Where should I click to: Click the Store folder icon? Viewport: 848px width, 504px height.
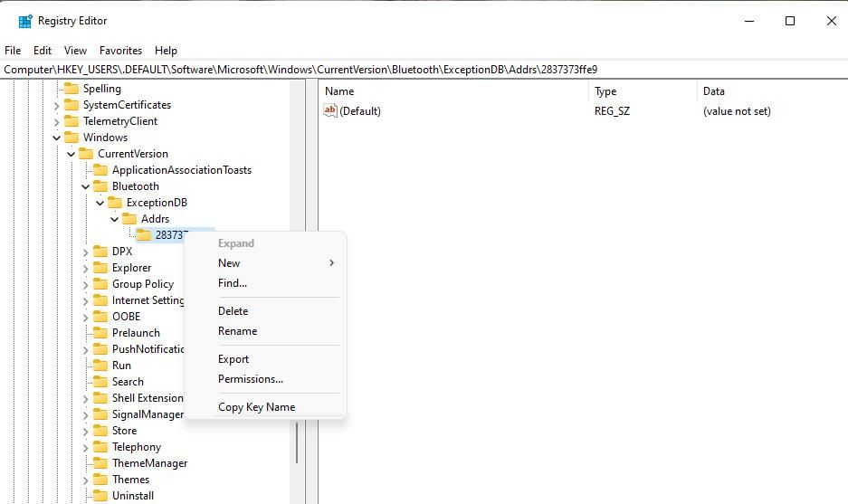tap(100, 431)
